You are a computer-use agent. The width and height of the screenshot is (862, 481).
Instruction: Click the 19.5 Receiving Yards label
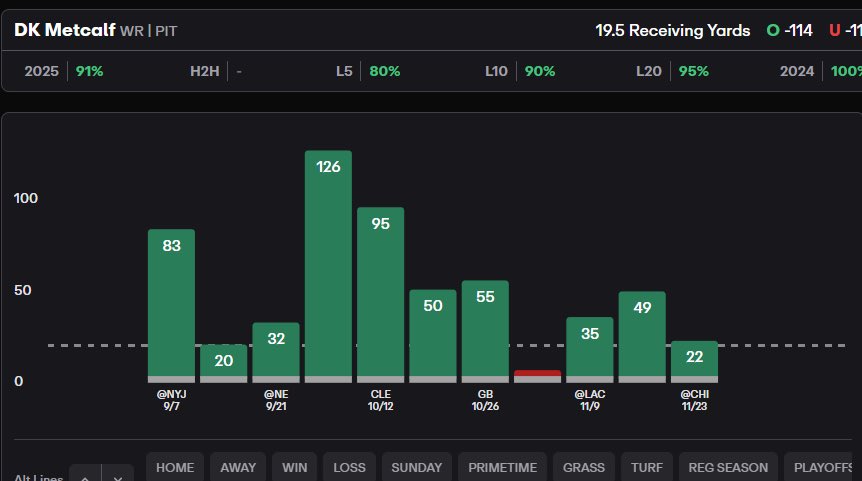(672, 30)
